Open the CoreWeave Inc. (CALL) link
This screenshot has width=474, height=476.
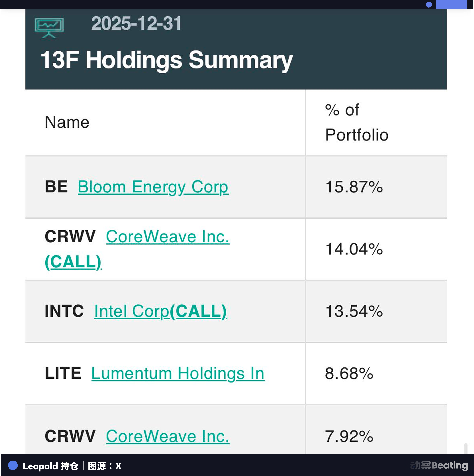tap(167, 237)
